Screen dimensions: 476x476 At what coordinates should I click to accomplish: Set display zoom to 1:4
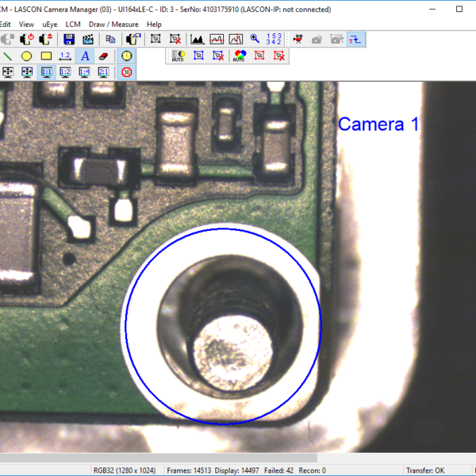84,72
